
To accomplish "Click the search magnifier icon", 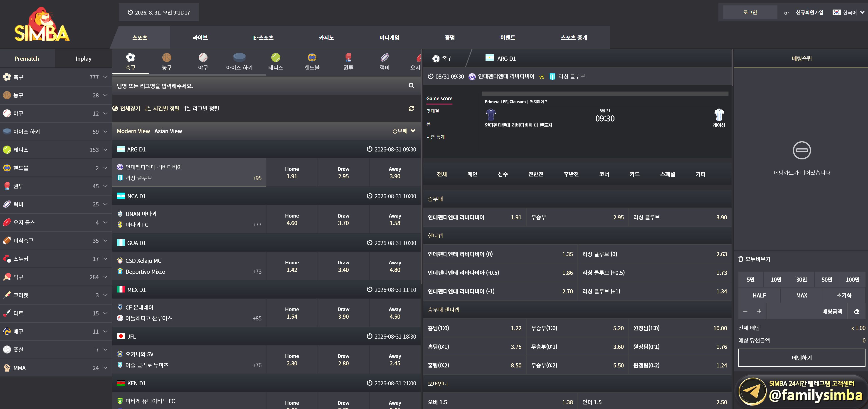I will tap(411, 86).
